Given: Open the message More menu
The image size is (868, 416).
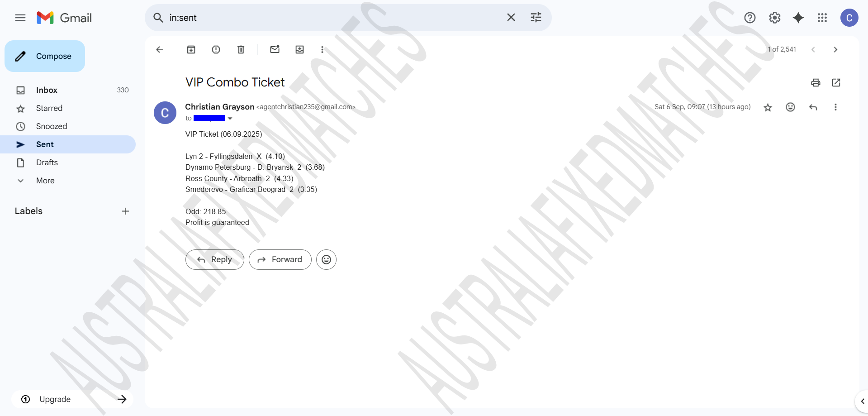Looking at the screenshot, I should [835, 107].
